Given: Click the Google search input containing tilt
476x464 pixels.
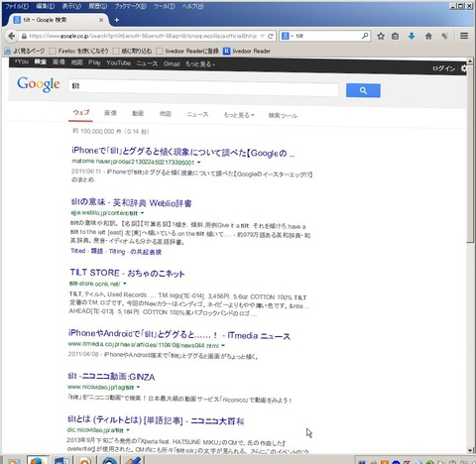Looking at the screenshot, I should 203,86.
